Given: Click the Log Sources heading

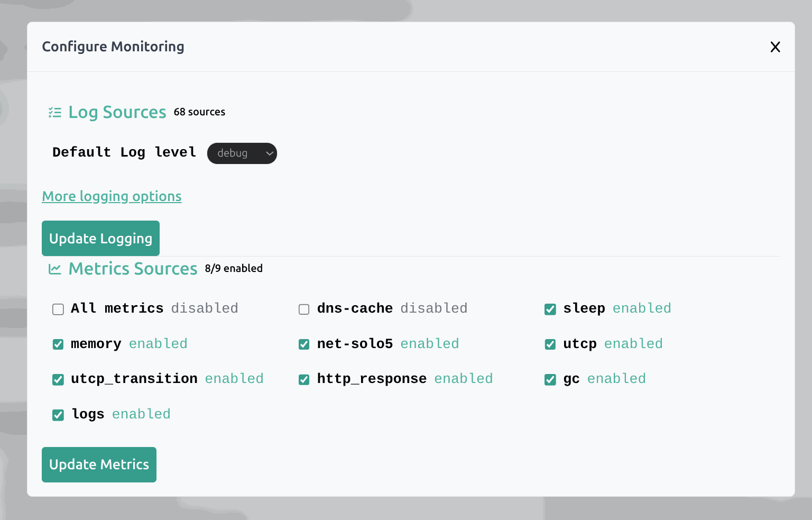Looking at the screenshot, I should 117,112.
